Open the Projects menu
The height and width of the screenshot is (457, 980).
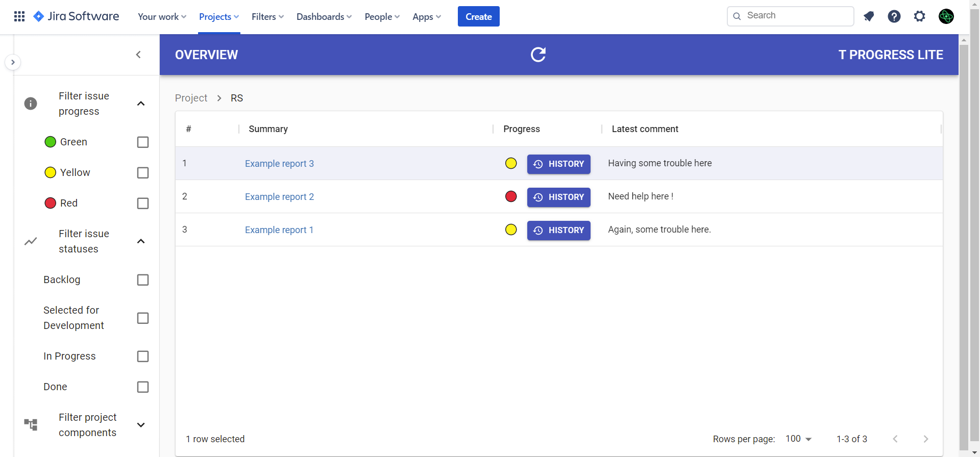(218, 17)
